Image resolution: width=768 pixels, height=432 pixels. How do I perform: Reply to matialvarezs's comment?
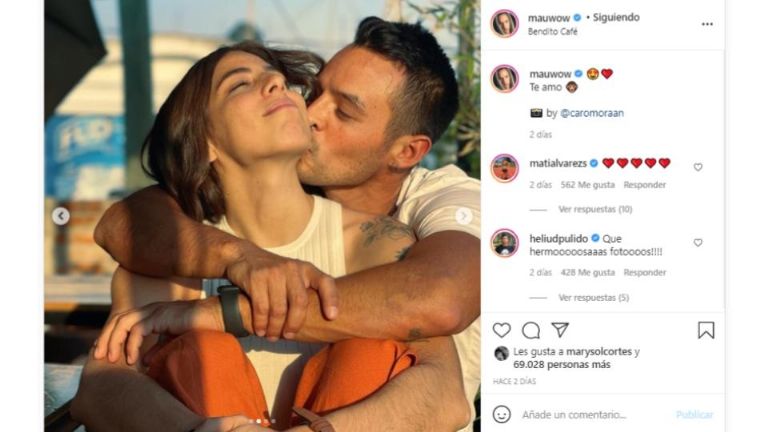644,185
